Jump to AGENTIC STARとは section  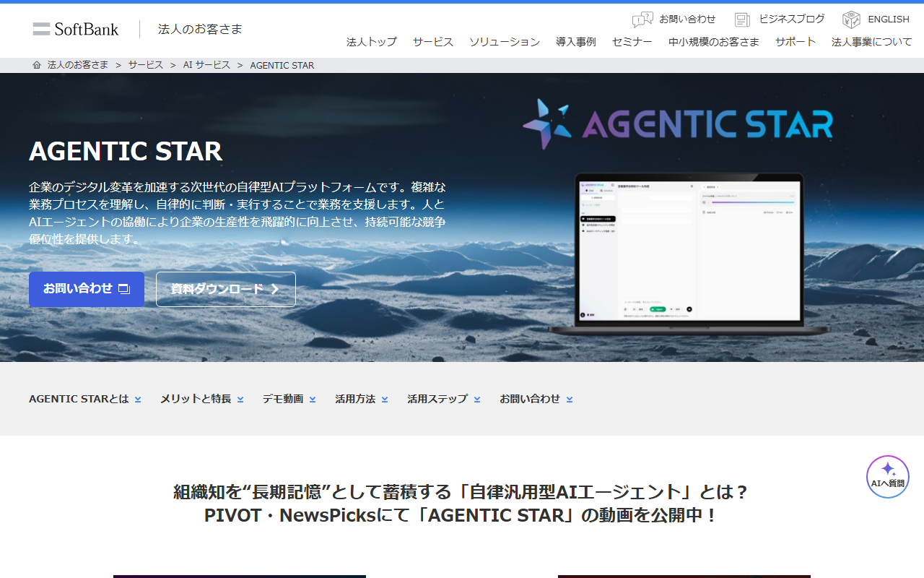84,399
